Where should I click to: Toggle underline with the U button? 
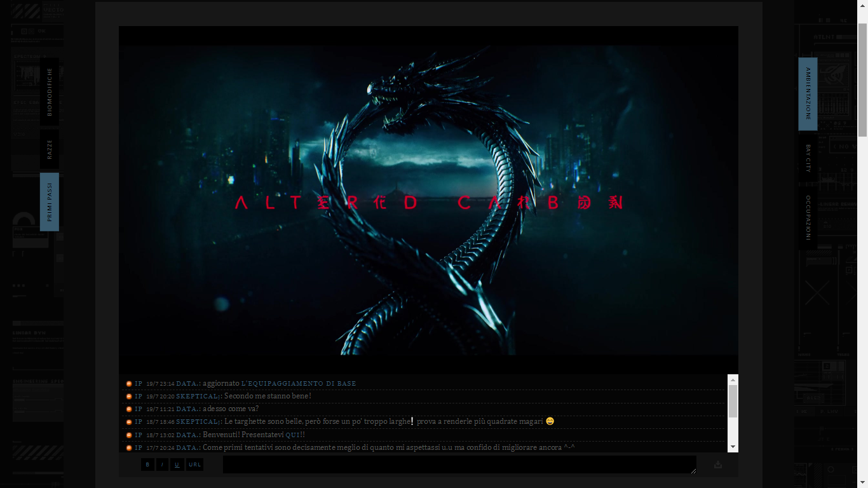[x=177, y=464]
